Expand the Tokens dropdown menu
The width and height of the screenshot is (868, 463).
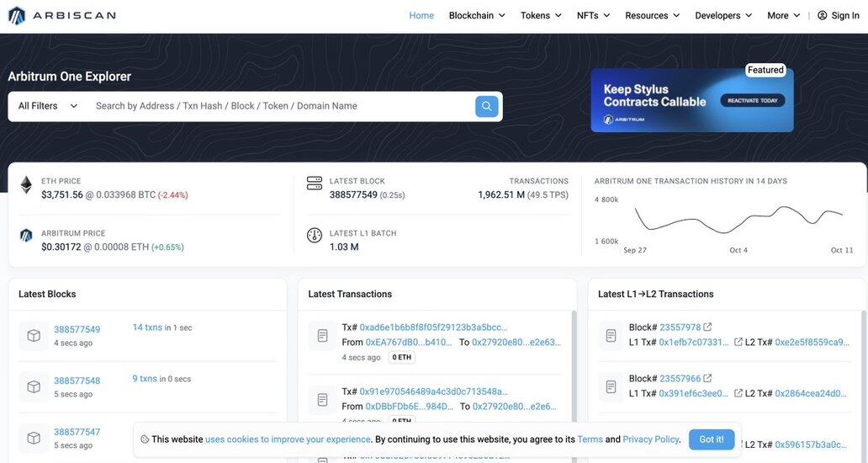pyautogui.click(x=541, y=15)
